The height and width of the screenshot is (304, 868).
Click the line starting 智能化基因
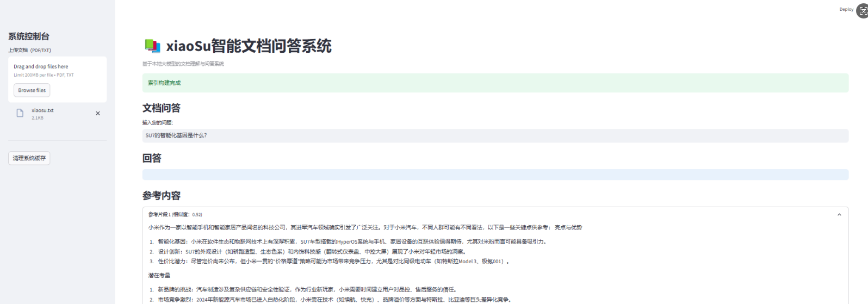pyautogui.click(x=352, y=242)
